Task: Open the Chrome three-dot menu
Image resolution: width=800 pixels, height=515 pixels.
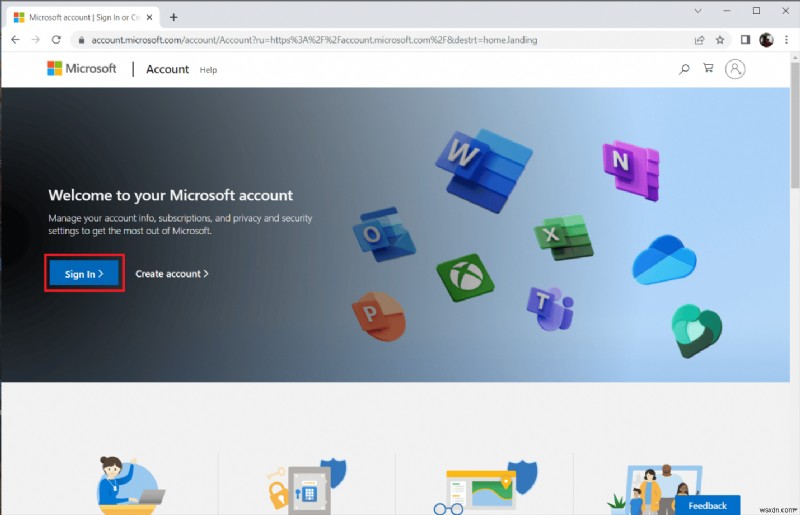Action: [786, 40]
